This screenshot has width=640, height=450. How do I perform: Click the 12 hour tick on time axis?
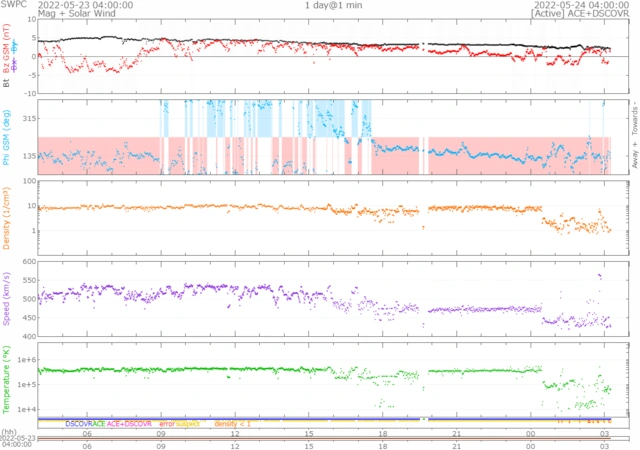tap(235, 432)
